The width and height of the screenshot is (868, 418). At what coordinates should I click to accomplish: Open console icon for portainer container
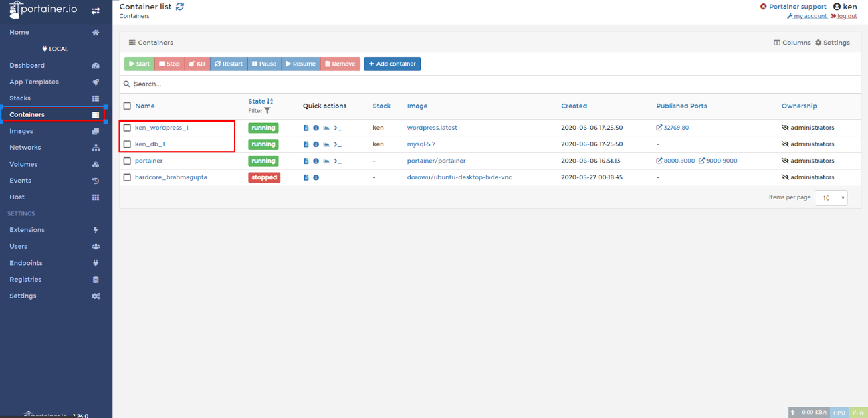tap(338, 161)
